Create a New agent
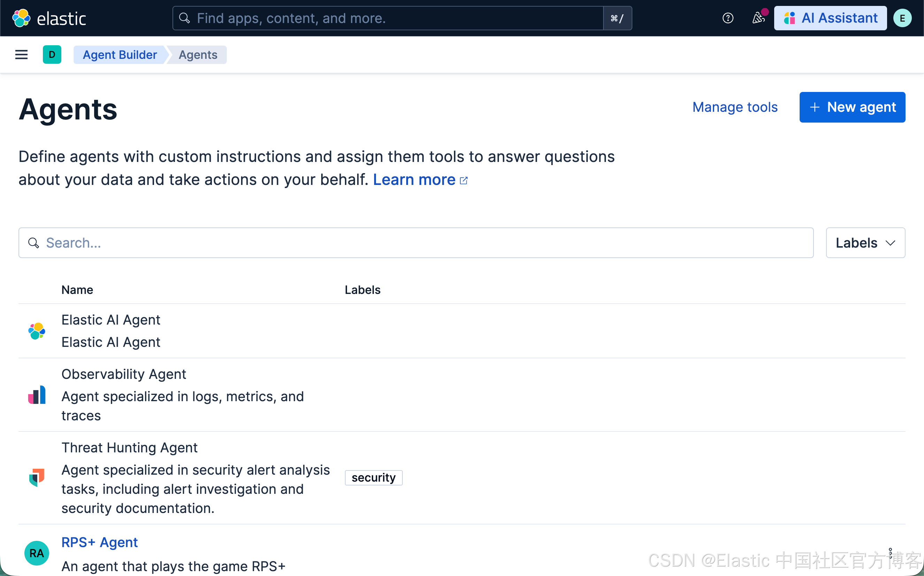 (x=852, y=107)
